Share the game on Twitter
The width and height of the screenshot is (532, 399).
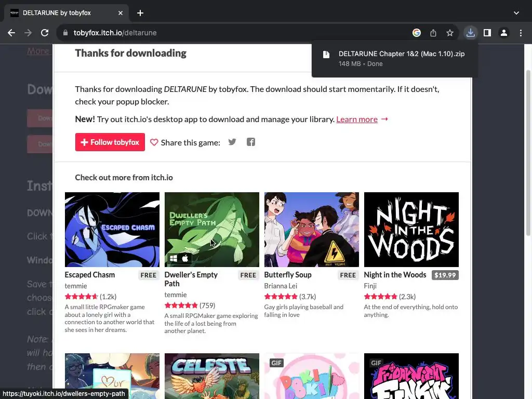tap(232, 142)
